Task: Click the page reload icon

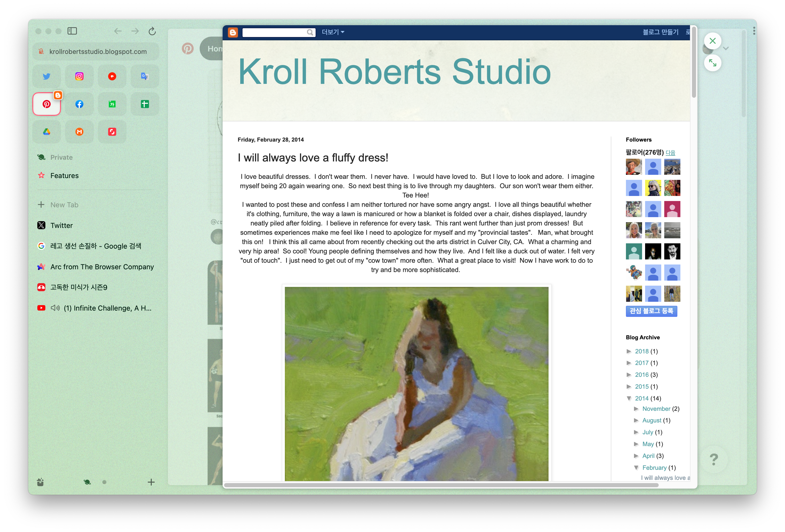Action: [x=152, y=31]
